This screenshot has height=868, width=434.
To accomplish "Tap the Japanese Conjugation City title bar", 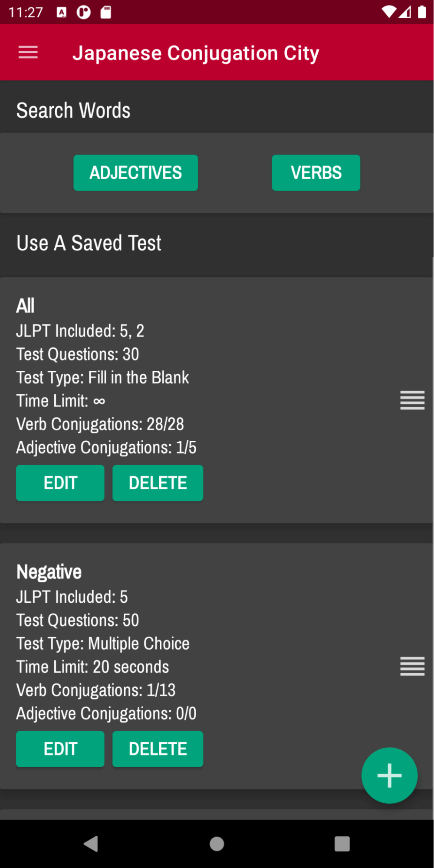I will pyautogui.click(x=196, y=52).
